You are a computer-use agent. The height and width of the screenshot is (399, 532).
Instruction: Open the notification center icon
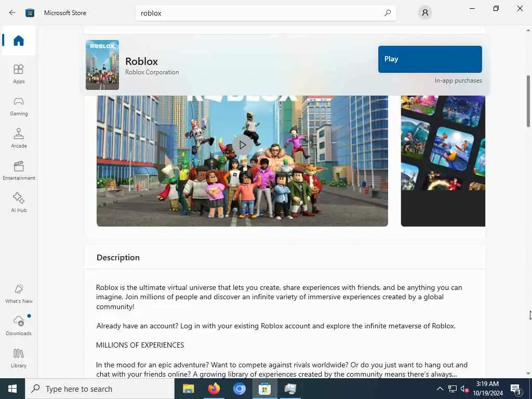click(516, 389)
